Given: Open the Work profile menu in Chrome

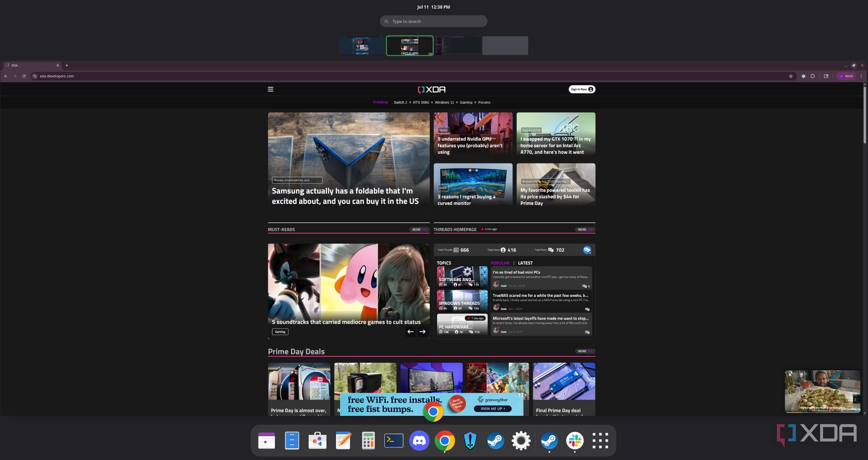Looking at the screenshot, I should pyautogui.click(x=846, y=76).
